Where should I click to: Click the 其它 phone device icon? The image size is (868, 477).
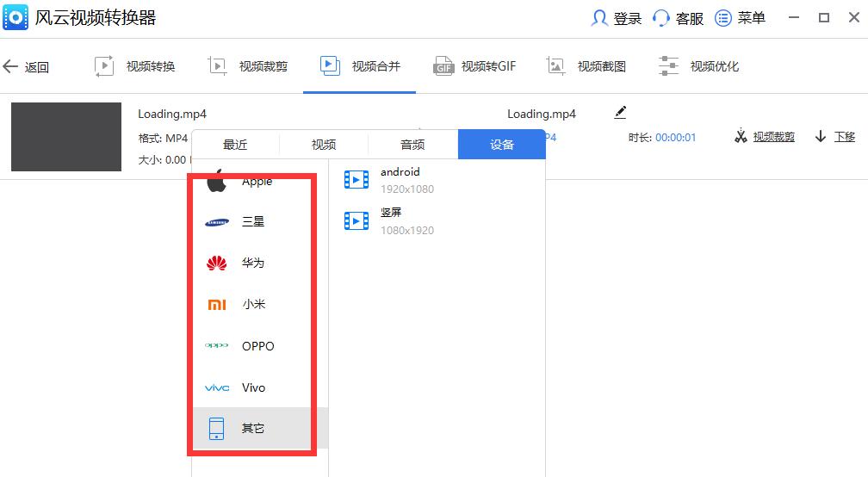point(216,428)
